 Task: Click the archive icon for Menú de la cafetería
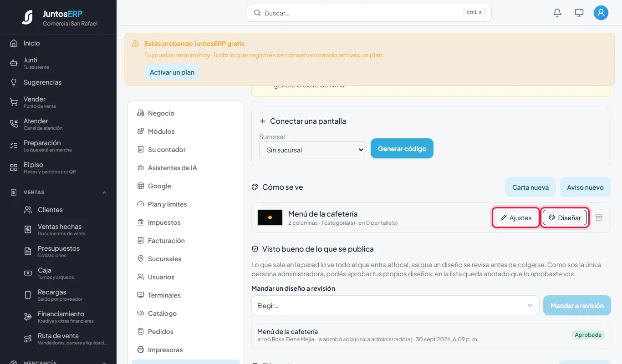click(x=599, y=217)
